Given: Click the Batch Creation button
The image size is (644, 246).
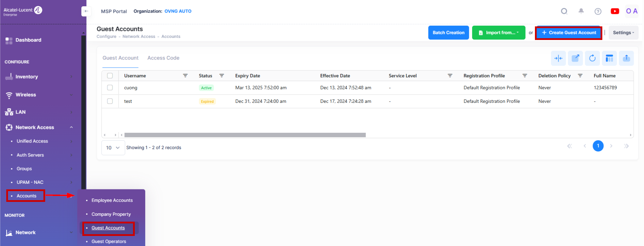Looking at the screenshot, I should click(x=448, y=33).
